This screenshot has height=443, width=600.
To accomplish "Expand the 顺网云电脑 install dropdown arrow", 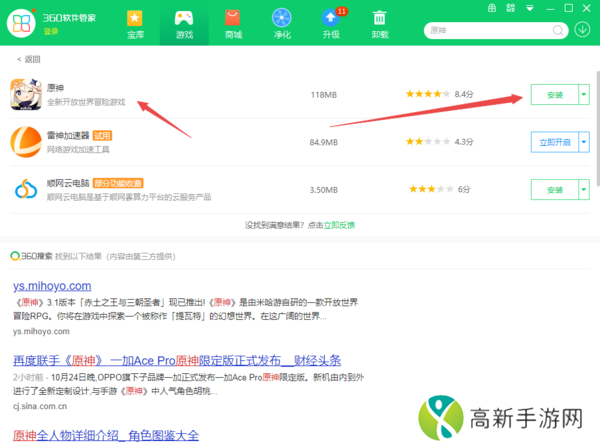I will (x=584, y=189).
